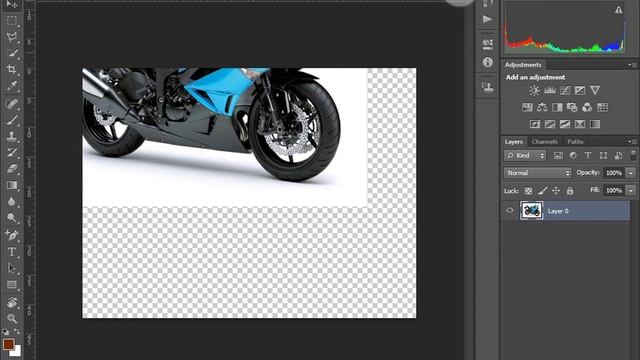This screenshot has height=360, width=640.
Task: Switch to the Channels tab
Action: pos(544,142)
